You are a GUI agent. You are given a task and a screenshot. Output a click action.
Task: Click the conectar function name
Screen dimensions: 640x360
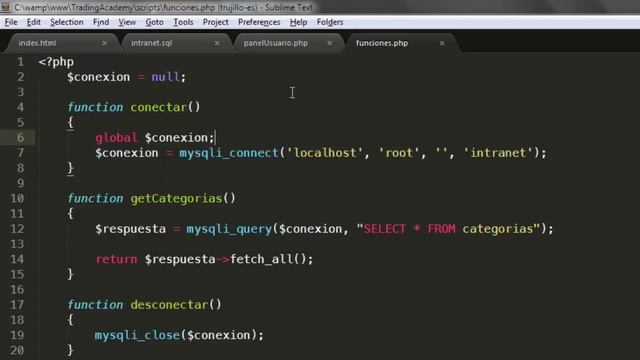coord(158,107)
